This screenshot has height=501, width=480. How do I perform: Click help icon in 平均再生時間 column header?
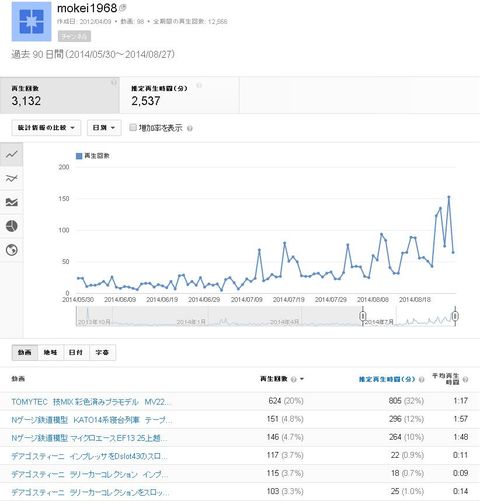click(466, 379)
